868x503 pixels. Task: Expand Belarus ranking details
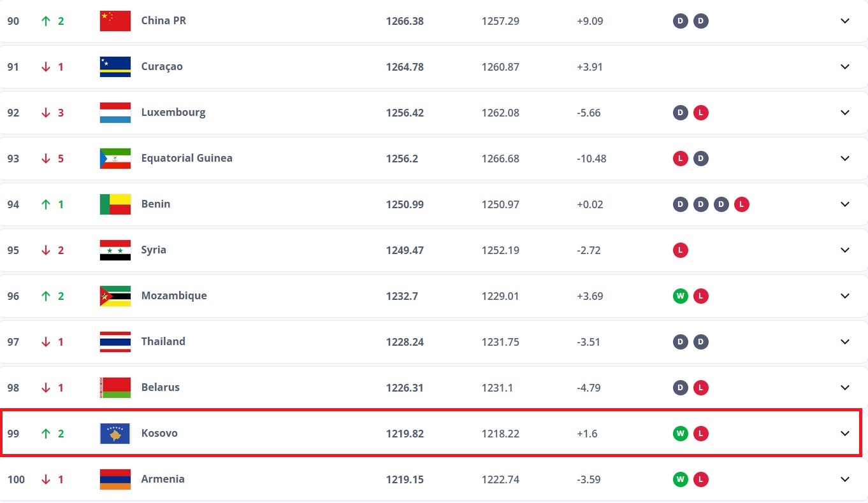(845, 388)
